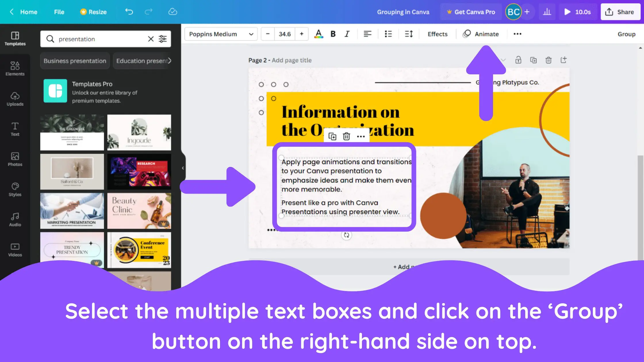The image size is (644, 362).
Task: Delete the selected text element
Action: 346,136
